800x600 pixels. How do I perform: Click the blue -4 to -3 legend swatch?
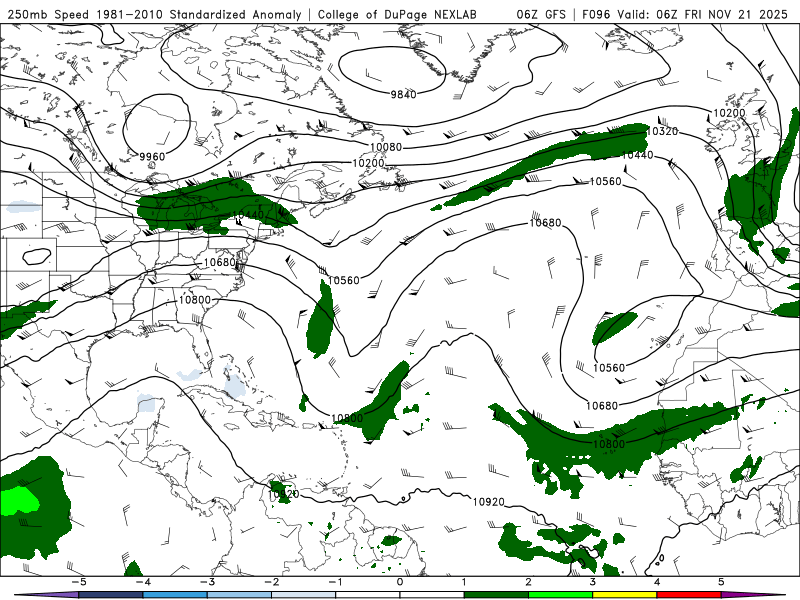coord(175,595)
